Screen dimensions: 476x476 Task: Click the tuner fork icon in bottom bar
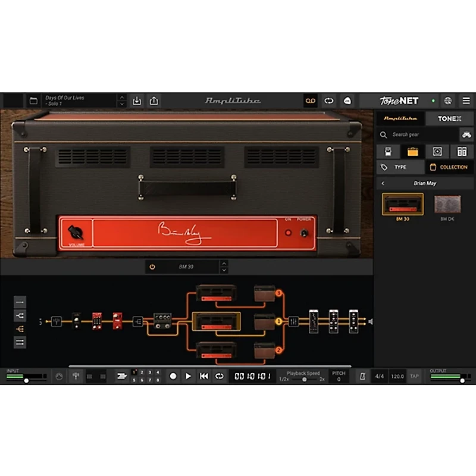coord(76,376)
